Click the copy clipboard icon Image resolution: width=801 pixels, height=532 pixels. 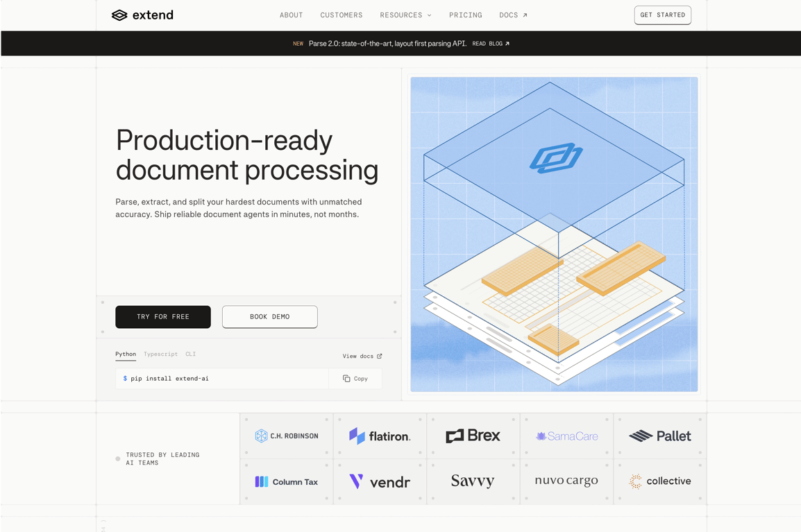[346, 378]
